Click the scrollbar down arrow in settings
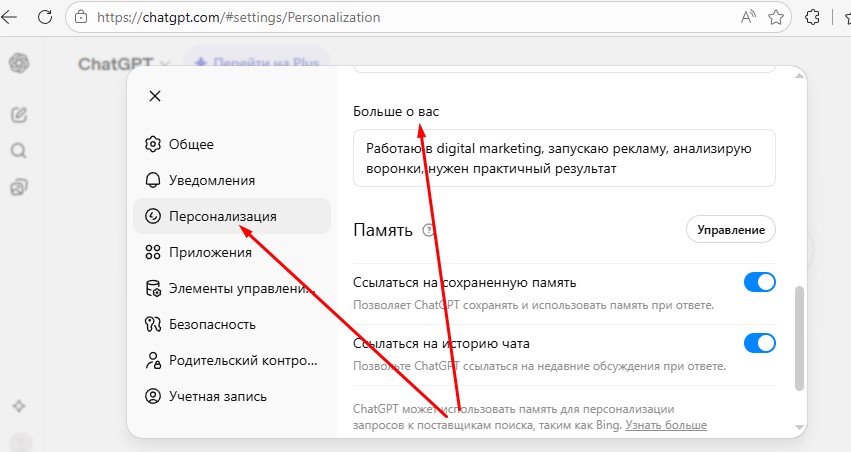Viewport: 851px width, 452px height. [799, 427]
